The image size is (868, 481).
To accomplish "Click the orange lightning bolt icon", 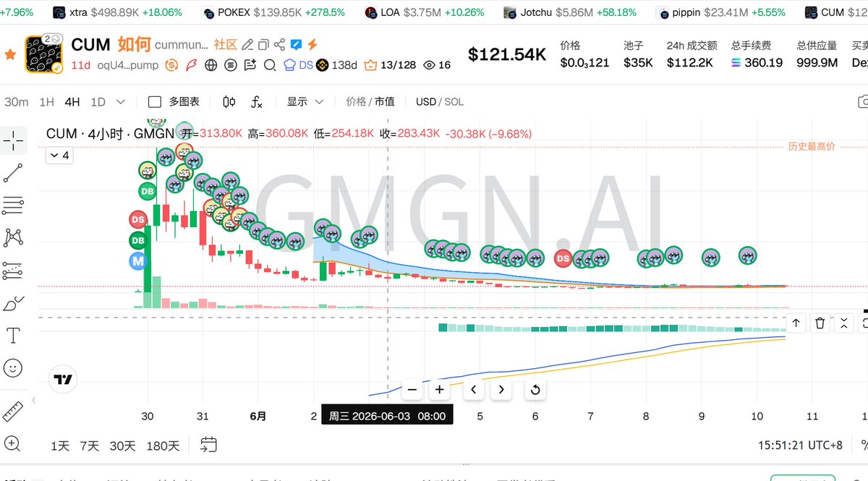I will tap(312, 45).
